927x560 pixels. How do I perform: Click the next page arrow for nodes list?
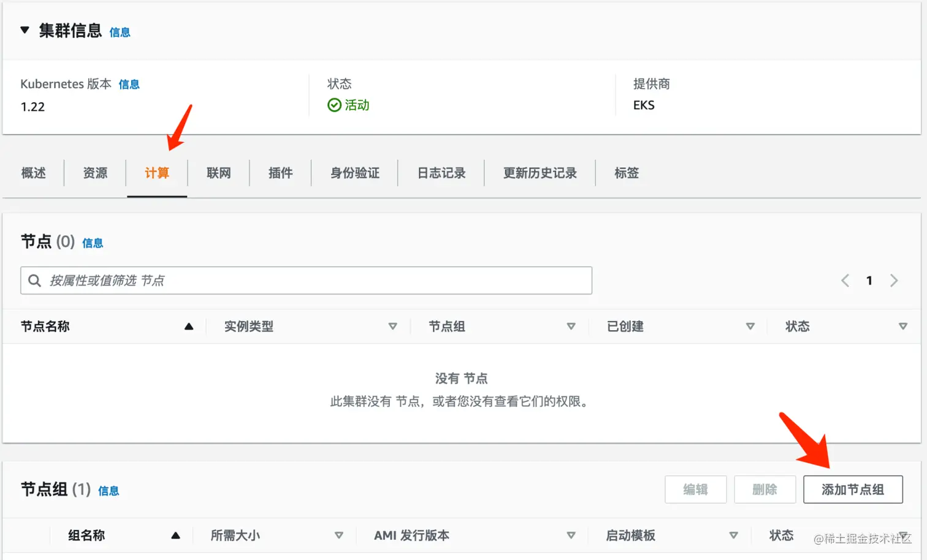894,281
